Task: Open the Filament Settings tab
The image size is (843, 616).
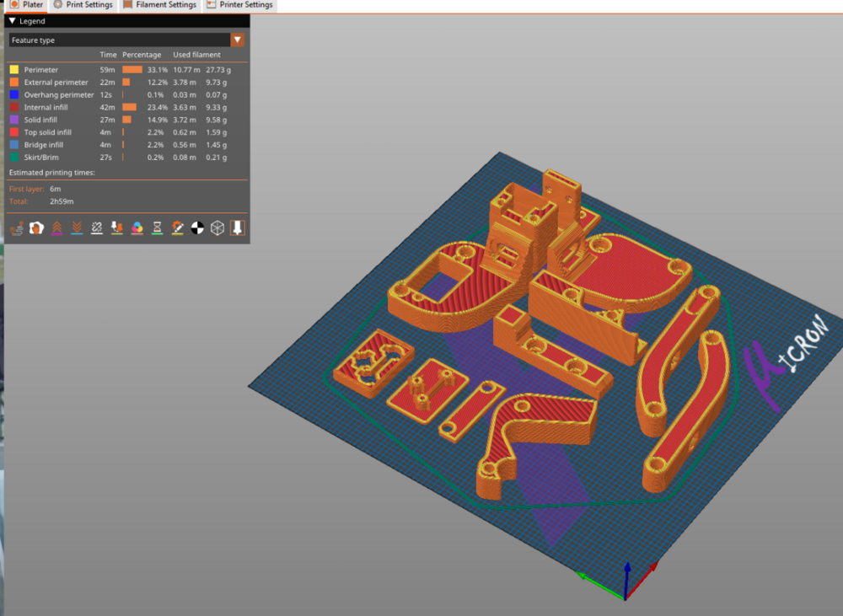Action: [x=159, y=5]
